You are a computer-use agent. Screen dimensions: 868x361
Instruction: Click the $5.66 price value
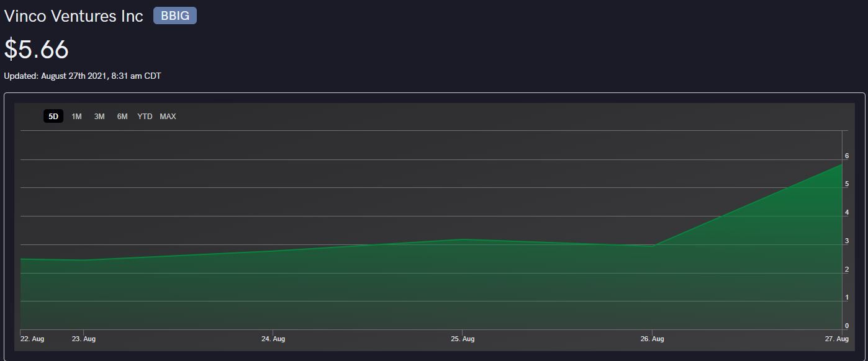37,50
